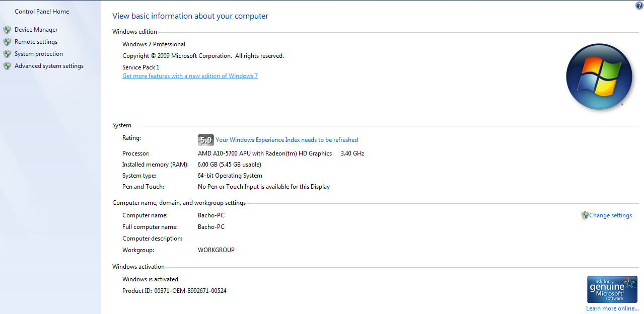Open the help question mark icon
Screen dimensions: 644x314
[639, 5]
